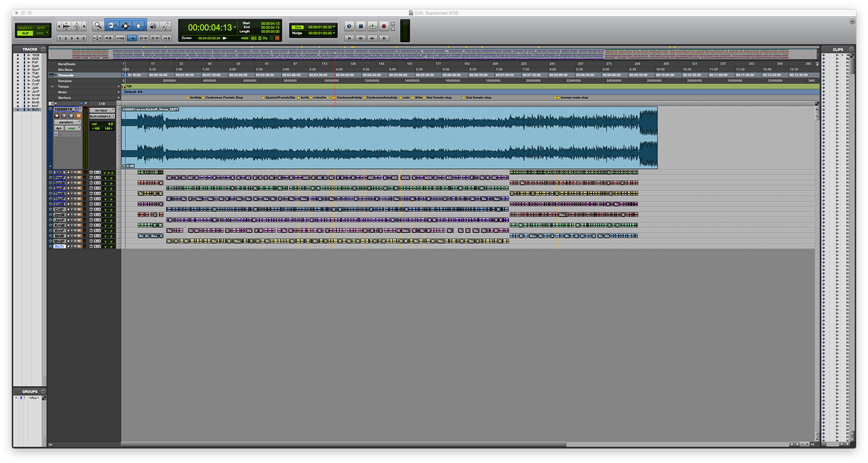The height and width of the screenshot is (463, 868).
Task: Select zoom preset 5
Action: (84, 38)
